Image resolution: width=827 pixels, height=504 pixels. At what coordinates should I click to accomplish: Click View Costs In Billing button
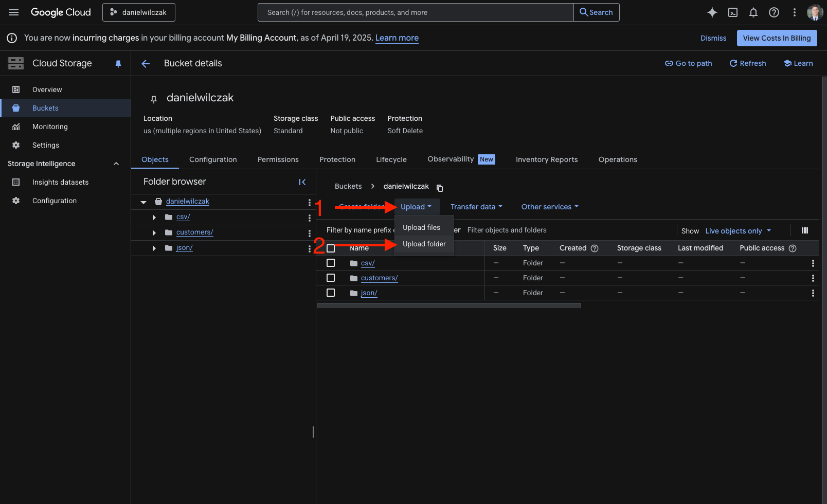[777, 38]
